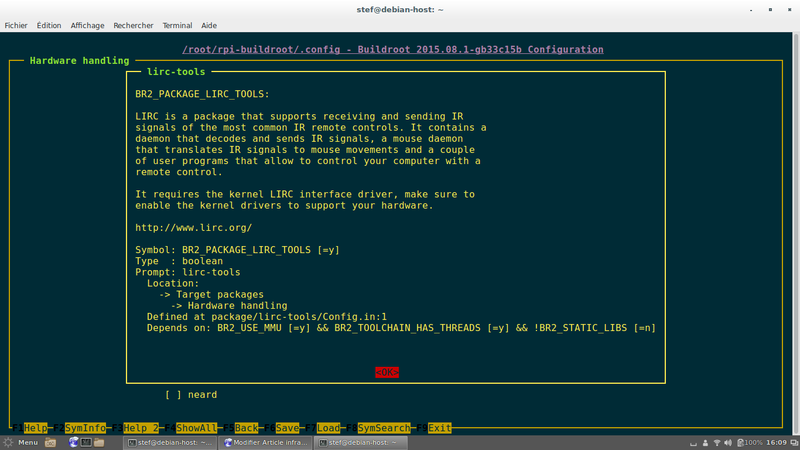800x450 pixels.
Task: Open the file manager folder launcher
Action: (x=99, y=442)
